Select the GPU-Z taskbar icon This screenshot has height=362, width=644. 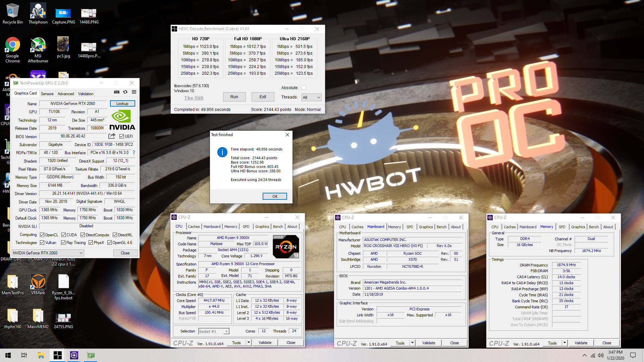tap(91, 355)
